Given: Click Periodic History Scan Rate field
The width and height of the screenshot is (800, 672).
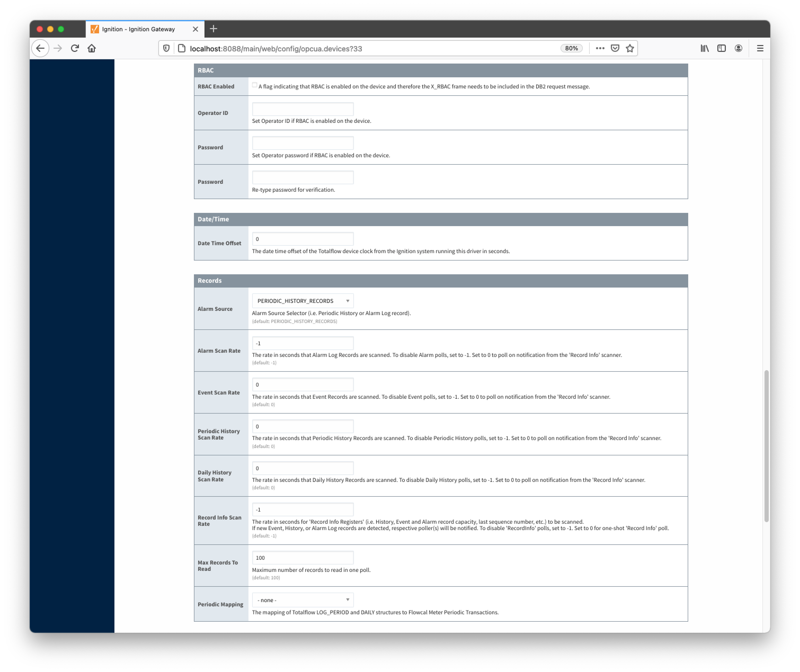Looking at the screenshot, I should click(303, 426).
